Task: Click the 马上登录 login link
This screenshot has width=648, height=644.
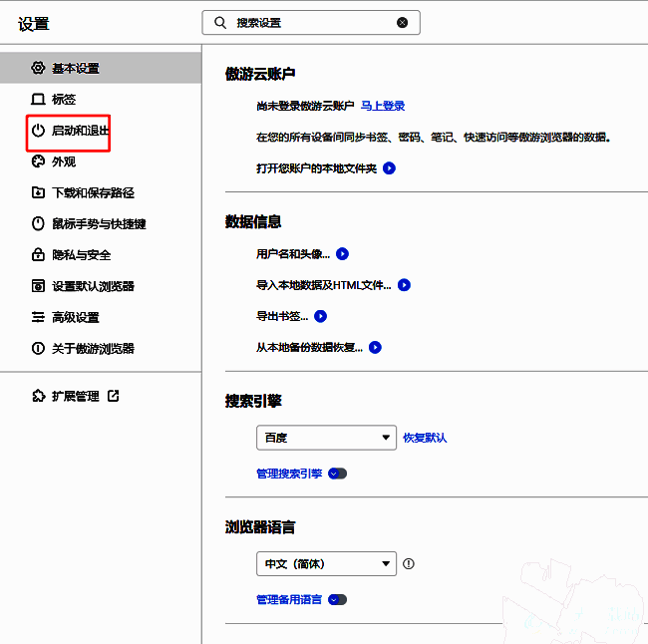Action: (x=383, y=106)
